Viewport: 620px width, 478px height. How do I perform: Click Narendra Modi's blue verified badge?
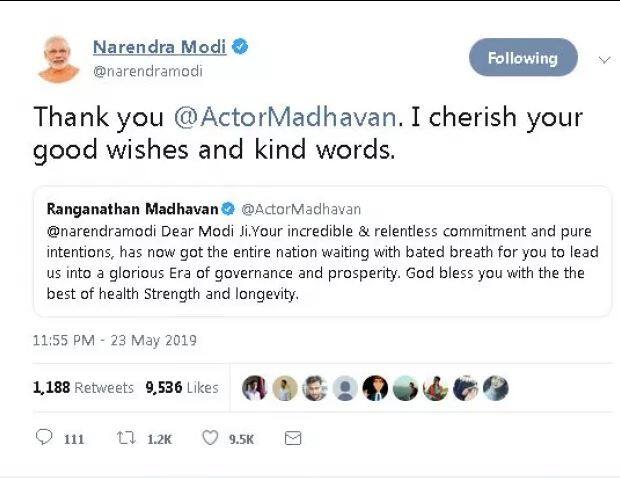point(241,47)
